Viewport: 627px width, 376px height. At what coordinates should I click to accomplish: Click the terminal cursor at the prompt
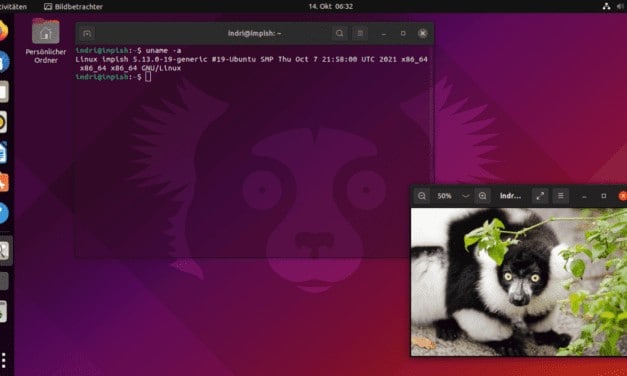pyautogui.click(x=148, y=77)
